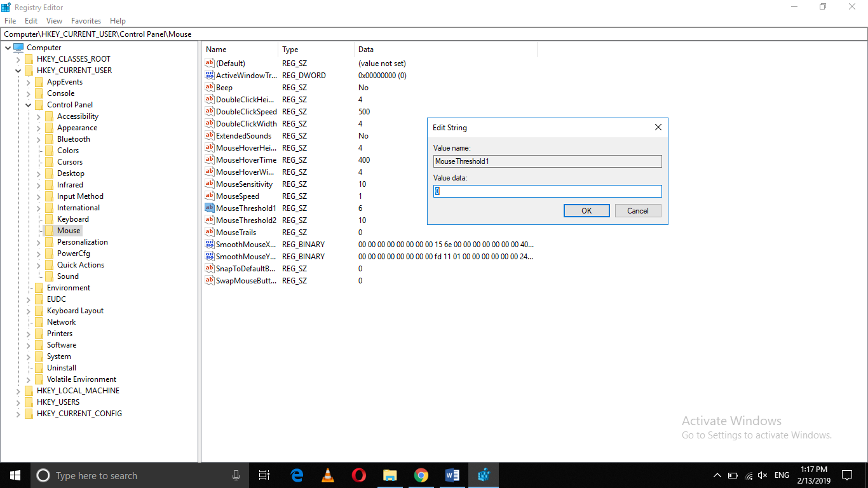Viewport: 868px width, 488px height.
Task: Expand the Desktop node in the tree
Action: (x=38, y=173)
